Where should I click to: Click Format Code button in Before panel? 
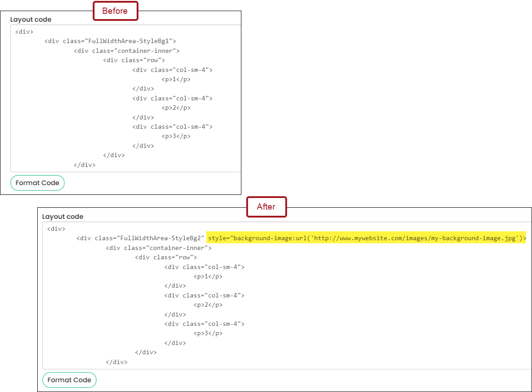coord(37,183)
